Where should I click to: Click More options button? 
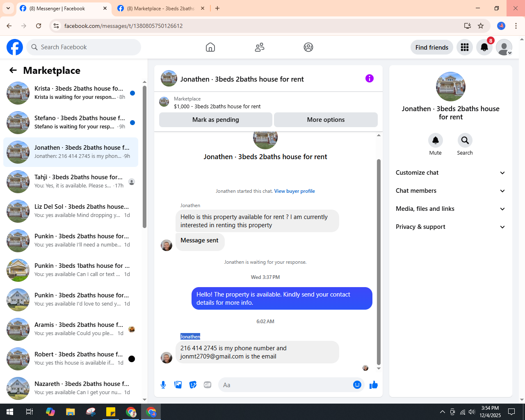[x=326, y=120]
